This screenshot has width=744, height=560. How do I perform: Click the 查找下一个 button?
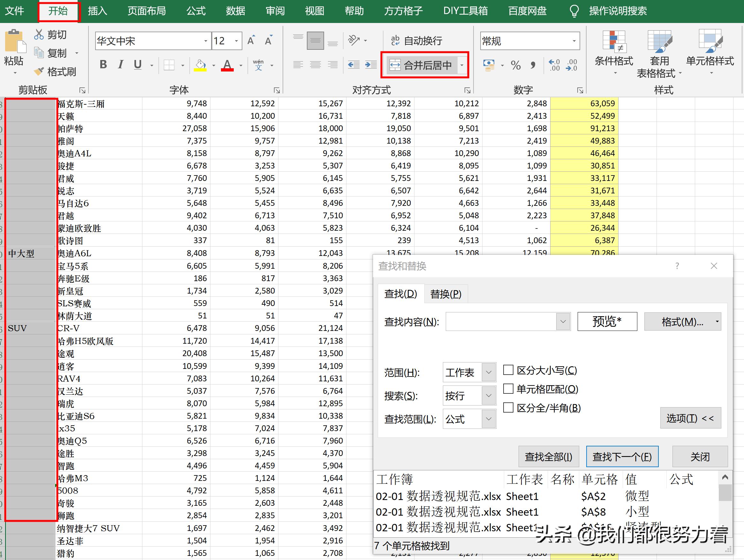pos(622,457)
